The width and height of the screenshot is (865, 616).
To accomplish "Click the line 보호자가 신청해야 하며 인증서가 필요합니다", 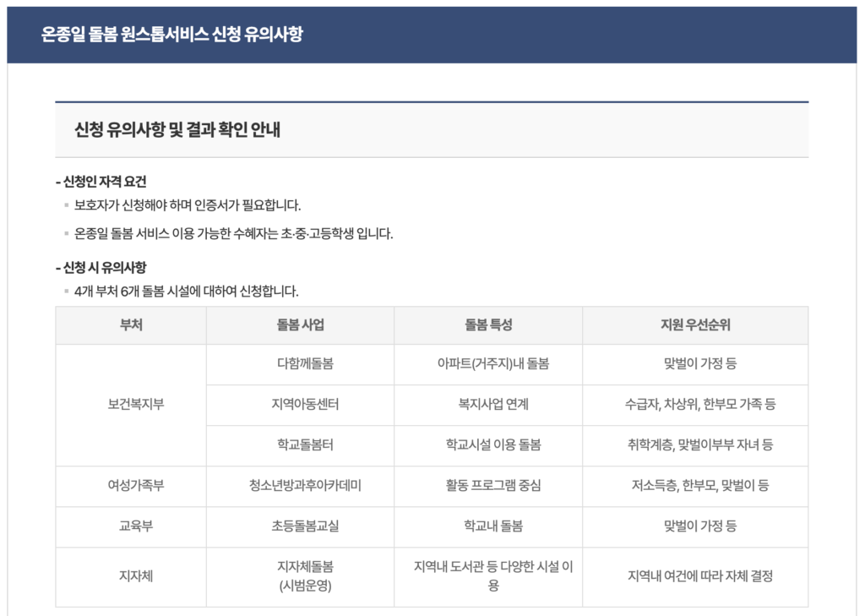I will 188,205.
